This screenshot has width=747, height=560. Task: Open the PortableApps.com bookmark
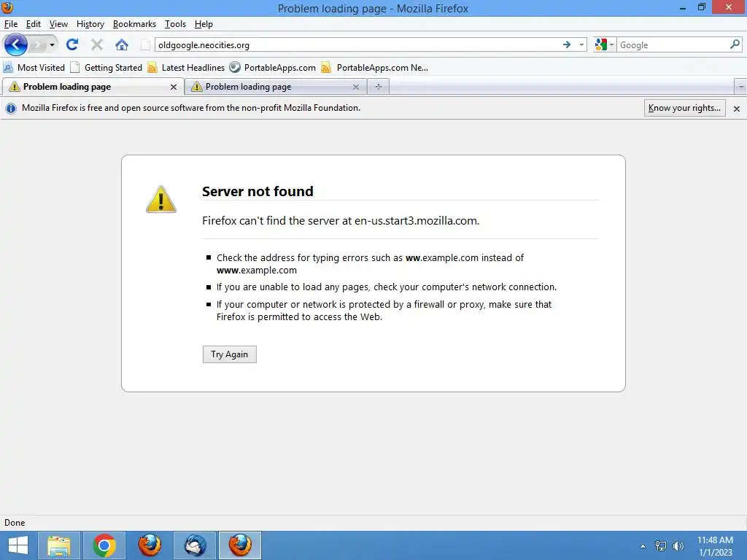(x=273, y=68)
